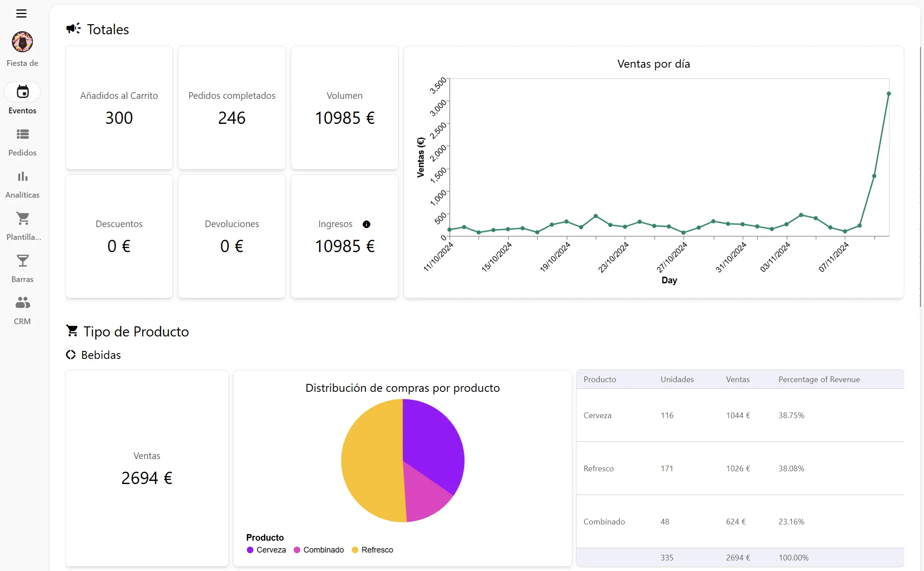Screen dimensions: 924x571
Task: Click the Totales megaphone icon
Action: [x=73, y=29]
